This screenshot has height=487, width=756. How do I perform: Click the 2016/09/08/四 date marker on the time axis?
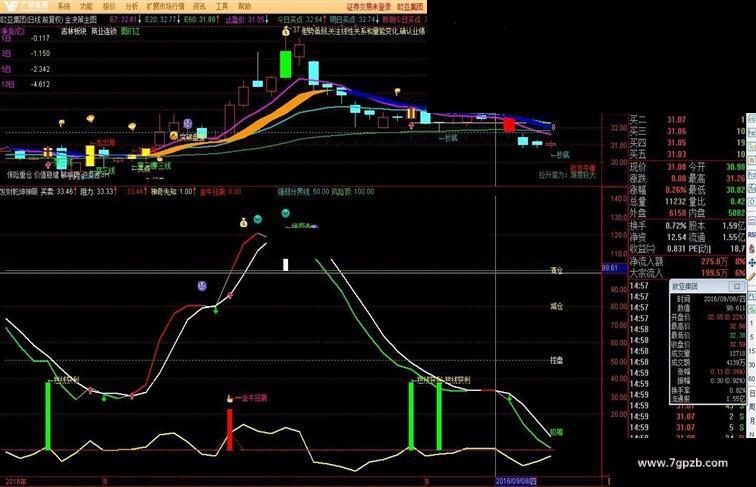point(516,481)
